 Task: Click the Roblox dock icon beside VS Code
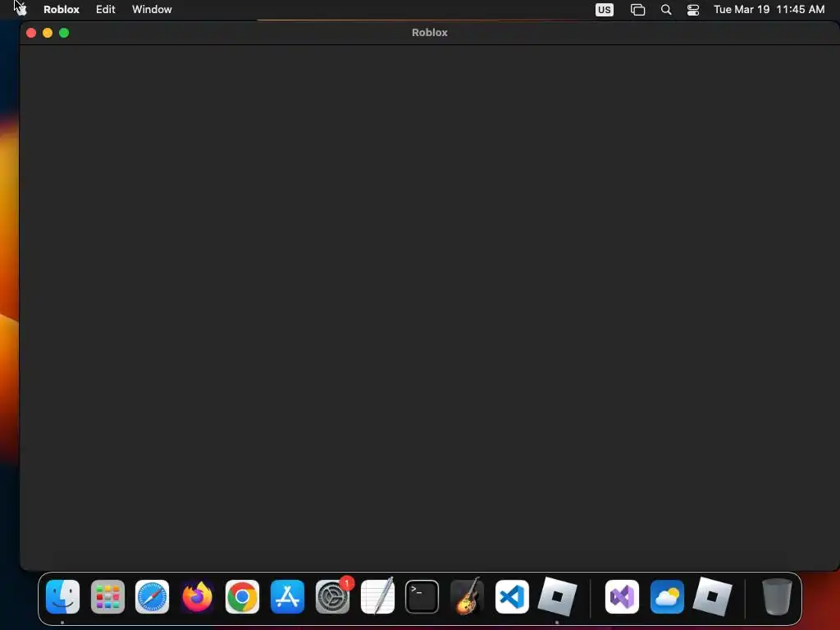pyautogui.click(x=557, y=596)
